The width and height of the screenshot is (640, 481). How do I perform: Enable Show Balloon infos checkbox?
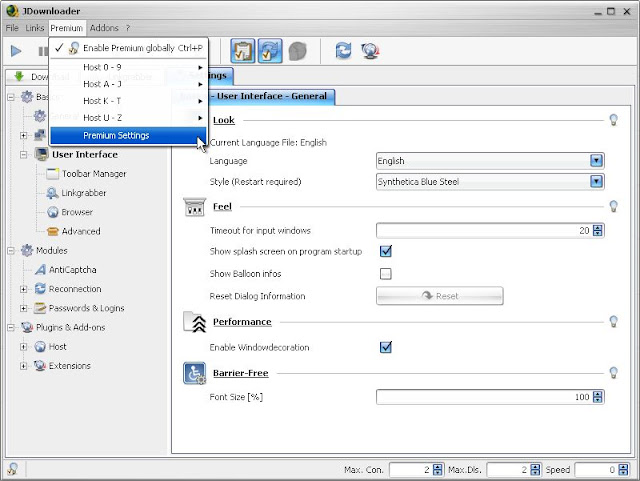(386, 274)
